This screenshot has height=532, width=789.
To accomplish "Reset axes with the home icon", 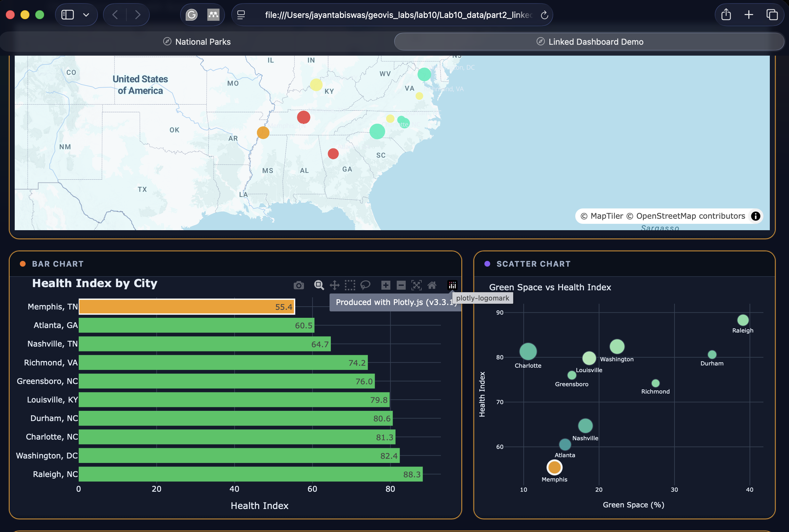I will coord(432,285).
